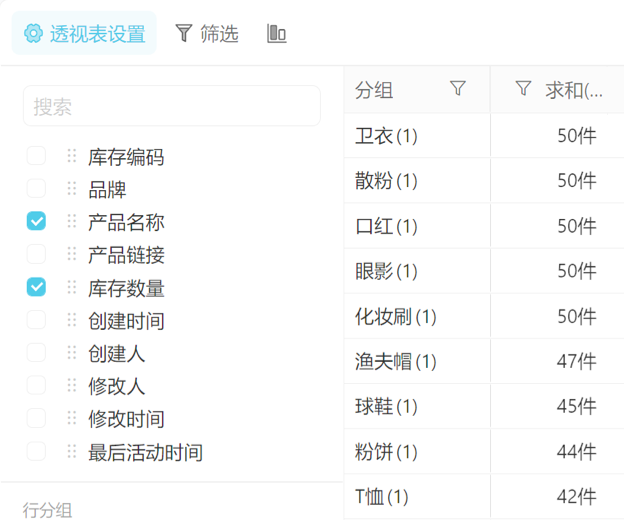
Task: Uncheck the 产品名称 field checkbox
Action: point(36,222)
